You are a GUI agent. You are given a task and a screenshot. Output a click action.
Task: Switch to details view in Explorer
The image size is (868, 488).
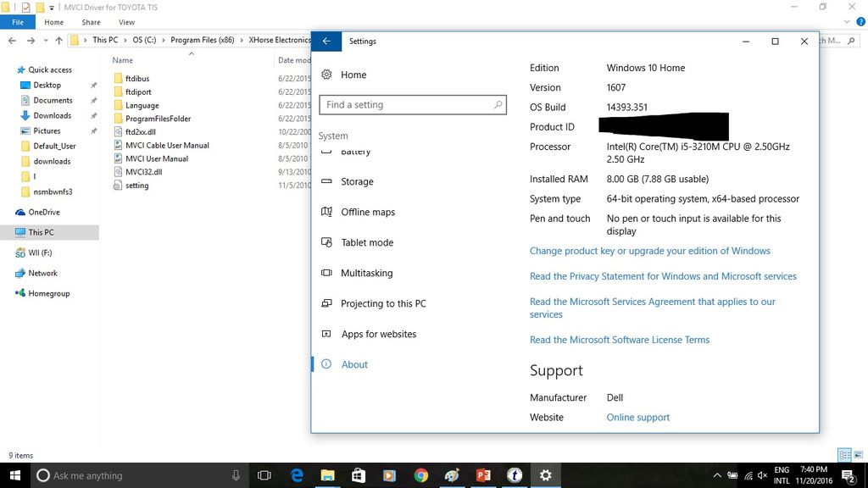tap(844, 455)
